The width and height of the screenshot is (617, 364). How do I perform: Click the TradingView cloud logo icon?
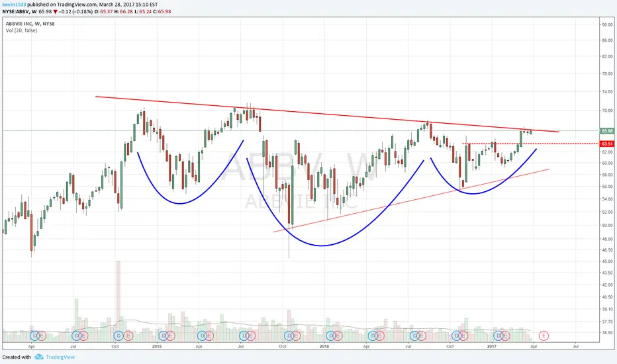tap(39, 357)
